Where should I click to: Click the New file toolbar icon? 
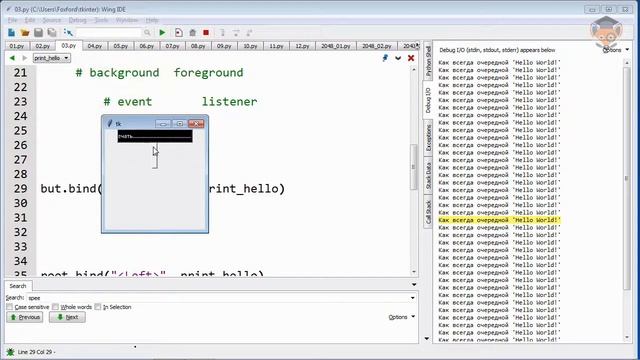11,33
